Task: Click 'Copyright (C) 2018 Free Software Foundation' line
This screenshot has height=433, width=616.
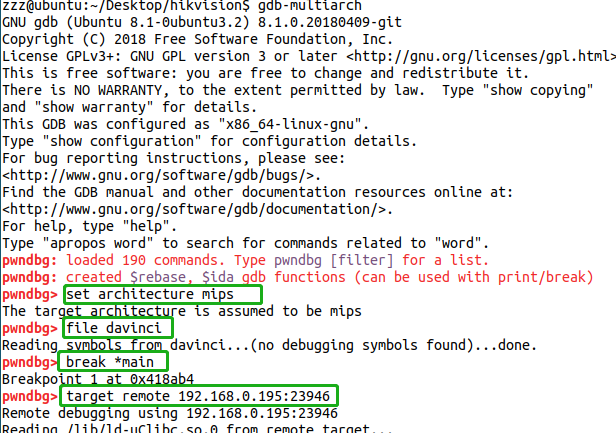Action: pos(198,39)
